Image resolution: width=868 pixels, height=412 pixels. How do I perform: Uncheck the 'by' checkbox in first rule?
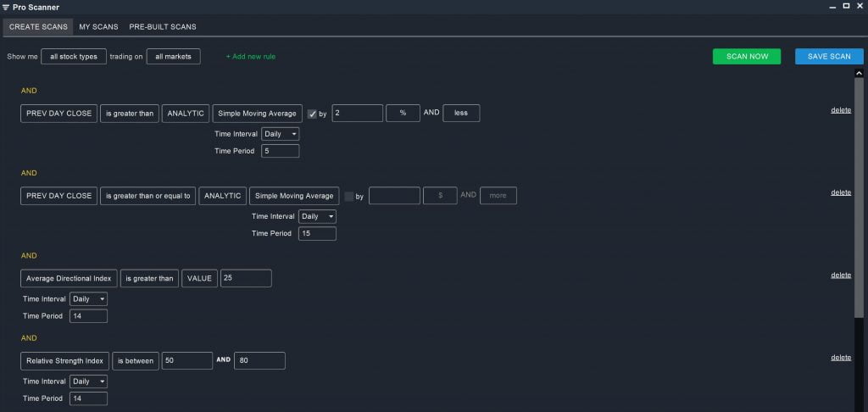click(x=312, y=114)
